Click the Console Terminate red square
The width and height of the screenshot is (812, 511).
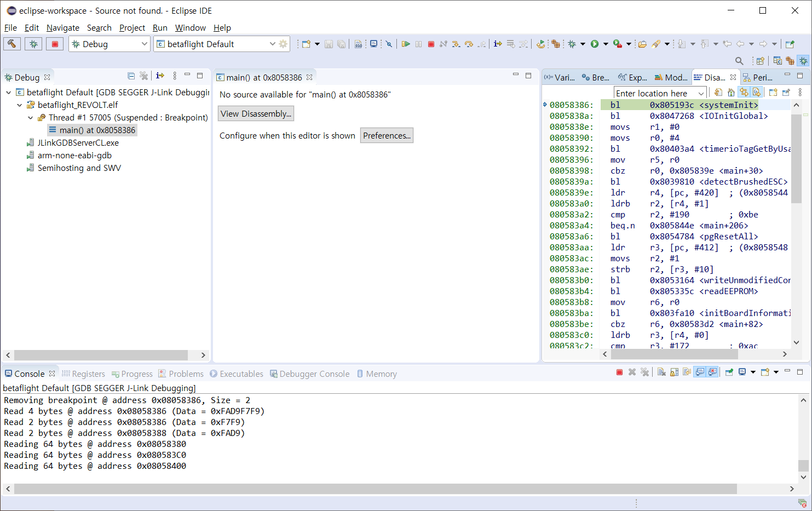coord(619,372)
